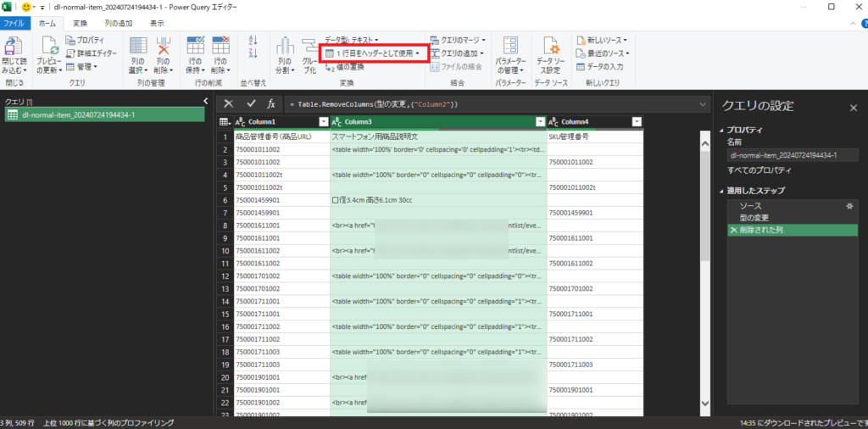
Task: Open 最近のソース dropdown
Action: pos(603,53)
